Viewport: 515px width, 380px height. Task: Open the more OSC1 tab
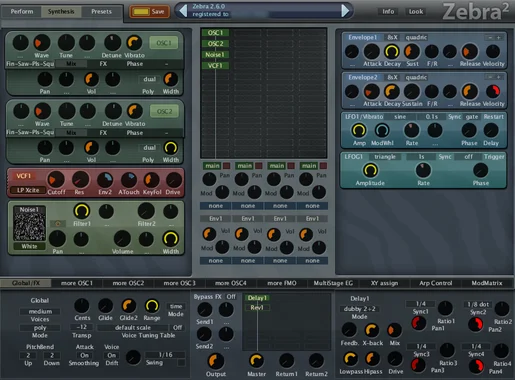[77, 283]
